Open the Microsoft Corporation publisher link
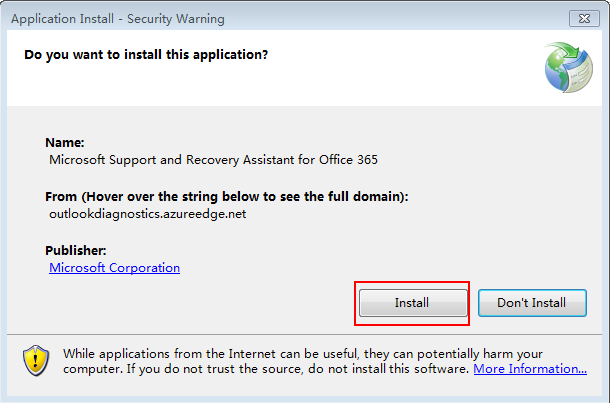The height and width of the screenshot is (403, 610). [114, 268]
